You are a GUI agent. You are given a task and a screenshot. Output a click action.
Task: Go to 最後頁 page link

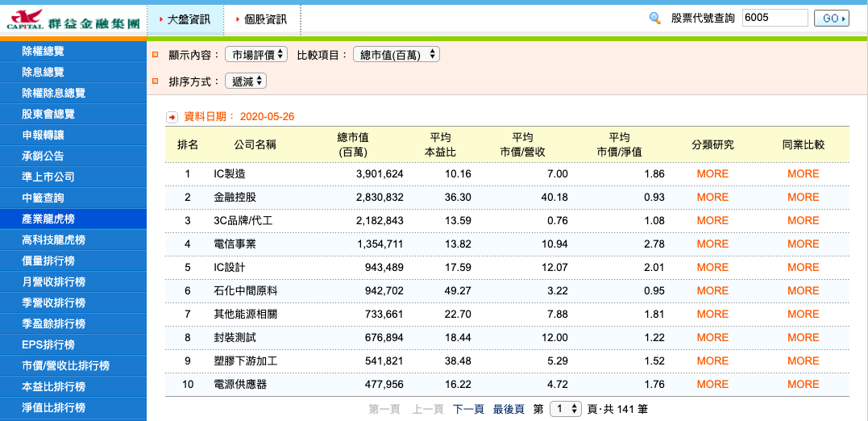[x=509, y=410]
